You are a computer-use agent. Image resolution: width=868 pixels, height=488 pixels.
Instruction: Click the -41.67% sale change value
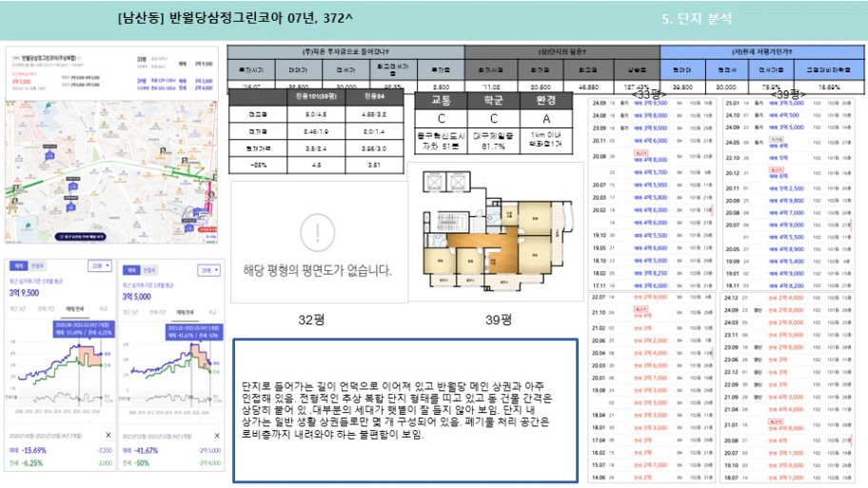[x=144, y=450]
